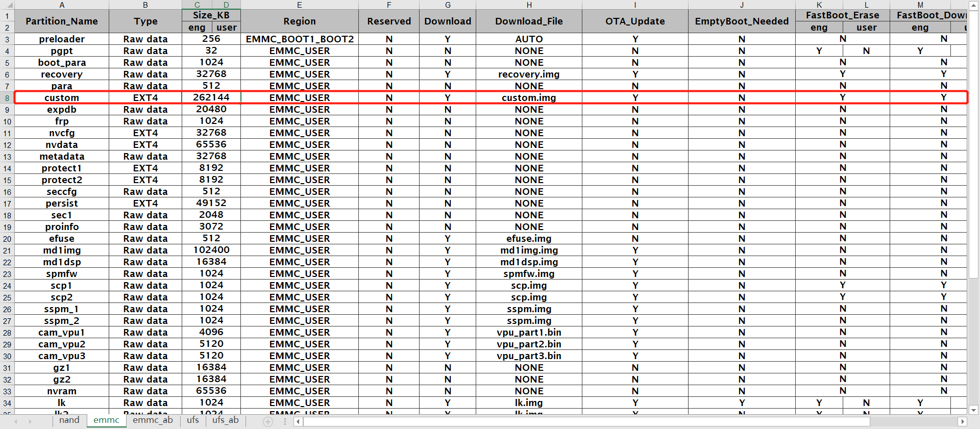Image resolution: width=980 pixels, height=429 pixels.
Task: Select the vpu_part1.bin cell
Action: tap(529, 333)
